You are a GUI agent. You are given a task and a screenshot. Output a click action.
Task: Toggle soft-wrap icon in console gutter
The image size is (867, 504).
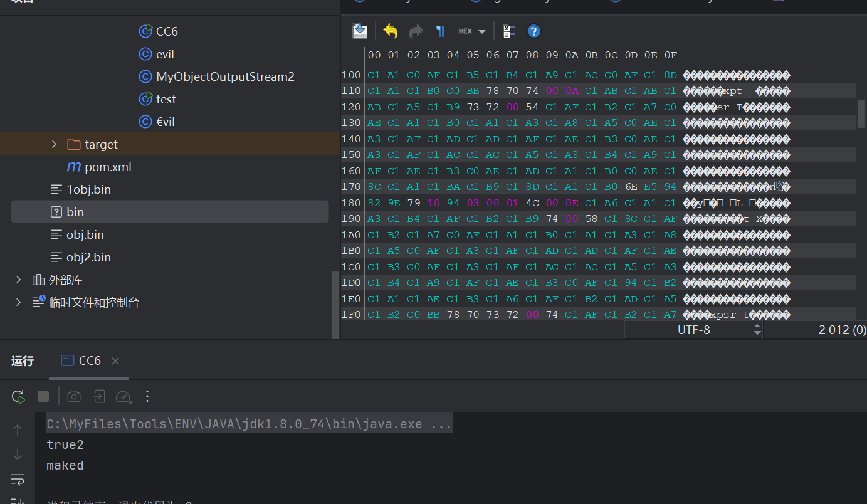18,480
